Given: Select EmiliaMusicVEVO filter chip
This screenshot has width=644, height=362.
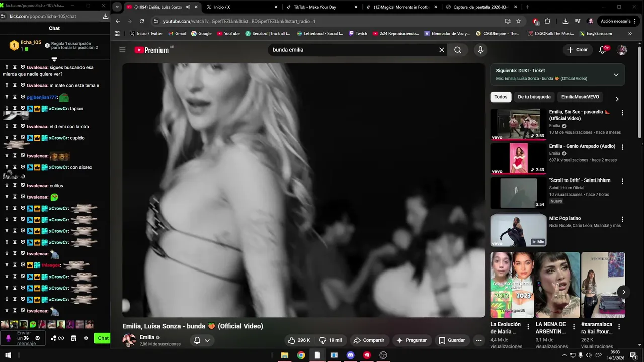Looking at the screenshot, I should tap(580, 97).
